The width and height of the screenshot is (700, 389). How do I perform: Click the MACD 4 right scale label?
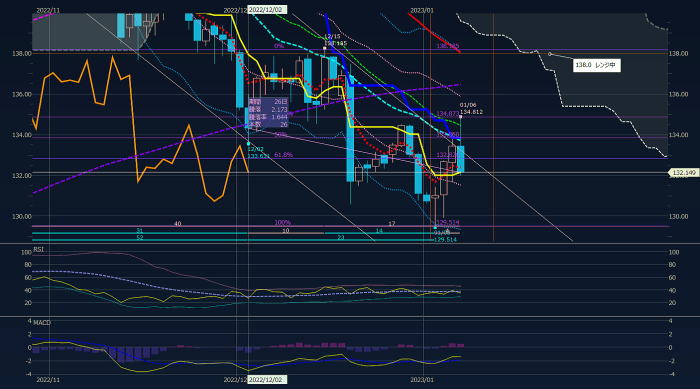pos(671,321)
